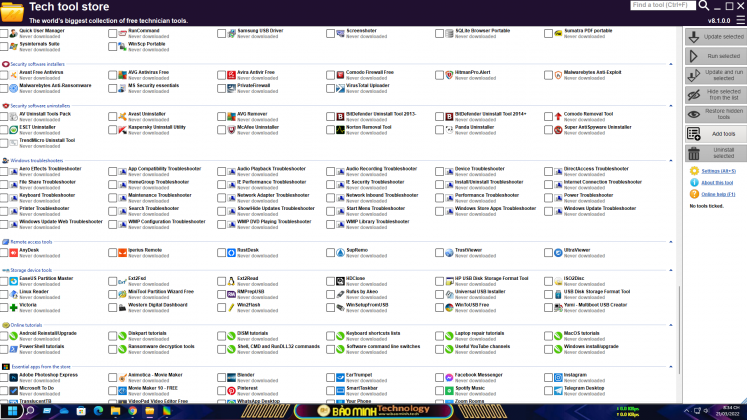Collapse Security software installers section

click(x=671, y=64)
